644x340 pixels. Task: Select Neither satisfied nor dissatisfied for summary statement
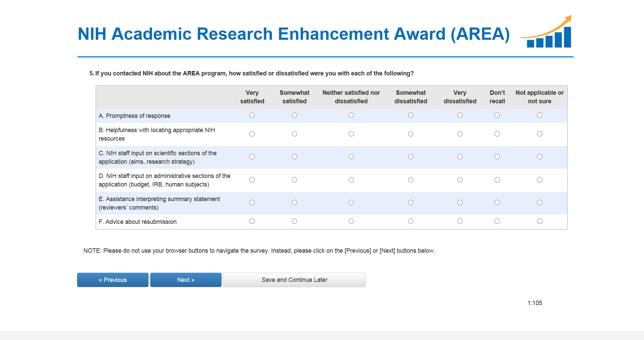coord(351,203)
